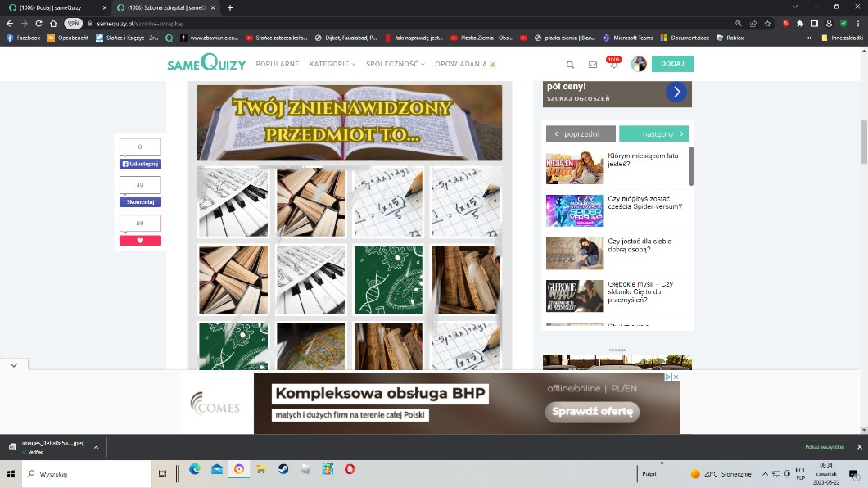Open the site search magnifier icon
Screen dimensions: 868x488
click(x=570, y=65)
